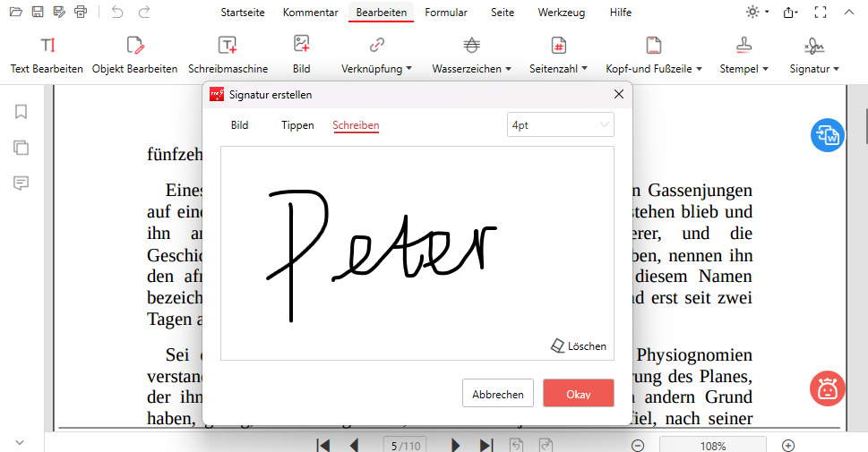Open the 4pt stroke width dropdown
Screen dimensions: 868x452
point(560,125)
